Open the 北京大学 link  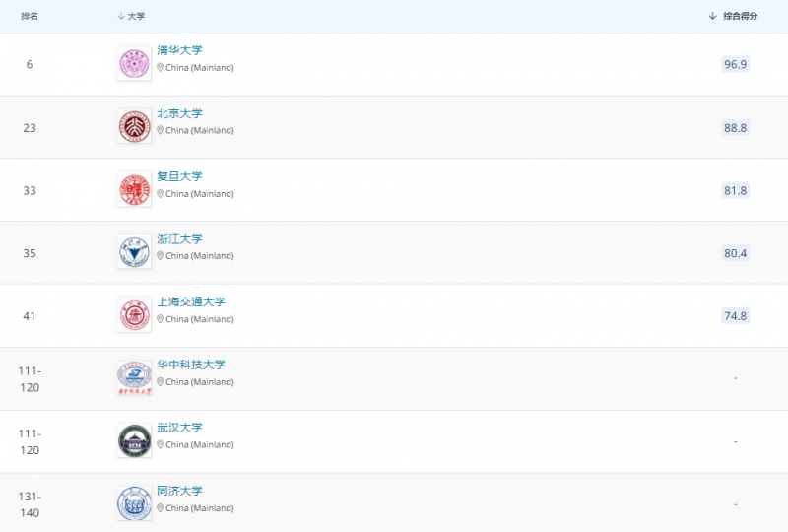pyautogui.click(x=179, y=113)
